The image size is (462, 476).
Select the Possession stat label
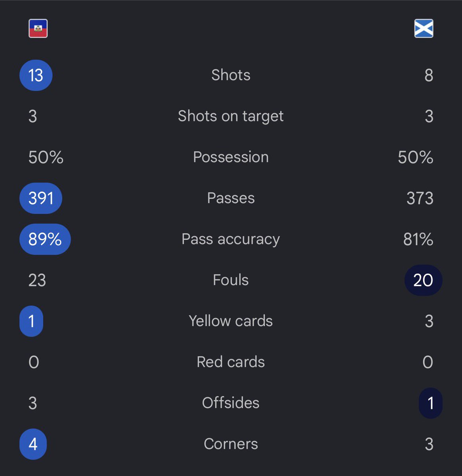pyautogui.click(x=231, y=157)
